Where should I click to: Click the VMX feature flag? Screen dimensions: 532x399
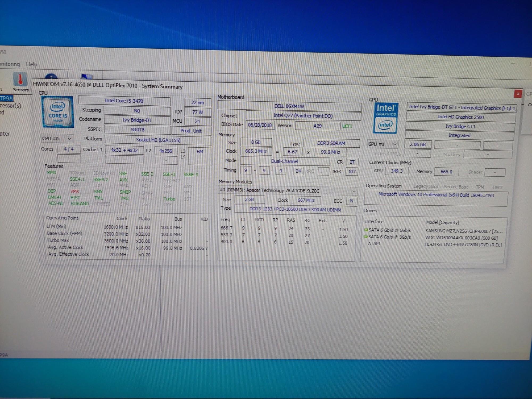point(75,192)
